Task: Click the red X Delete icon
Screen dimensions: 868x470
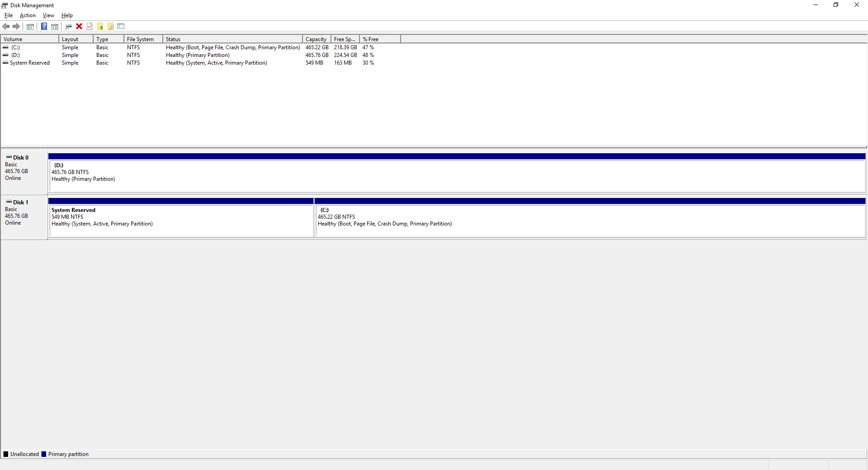Action: [79, 27]
